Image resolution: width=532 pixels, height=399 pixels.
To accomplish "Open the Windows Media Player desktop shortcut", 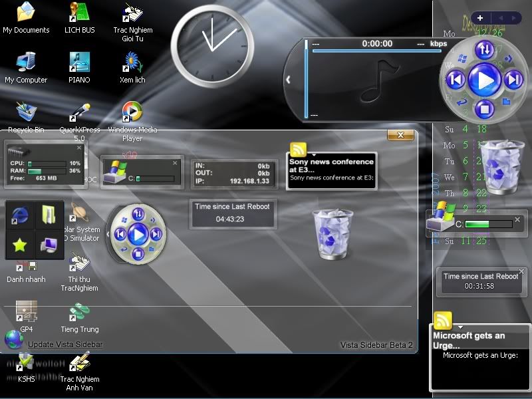I will [x=132, y=112].
